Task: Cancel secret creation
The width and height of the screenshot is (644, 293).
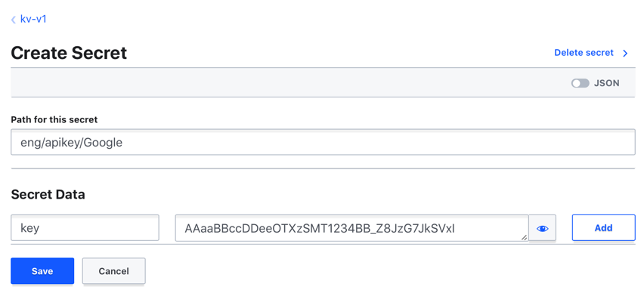Action: [x=114, y=271]
